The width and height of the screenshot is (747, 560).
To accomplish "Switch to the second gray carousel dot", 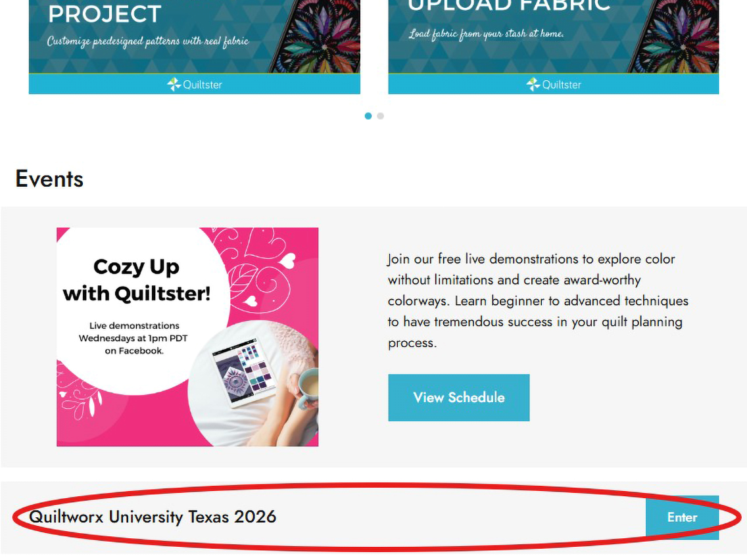I will click(x=381, y=116).
